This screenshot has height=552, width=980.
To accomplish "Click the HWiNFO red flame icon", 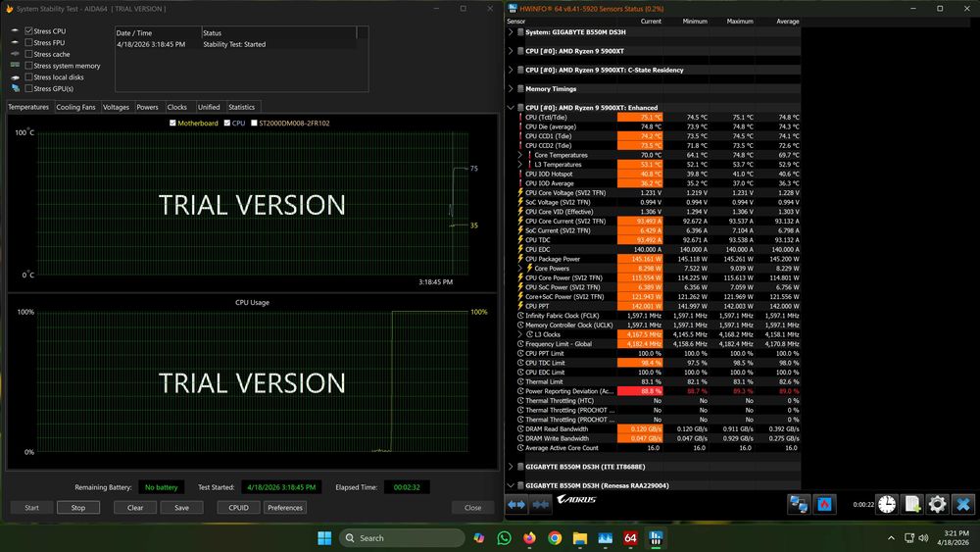I will click(825, 504).
